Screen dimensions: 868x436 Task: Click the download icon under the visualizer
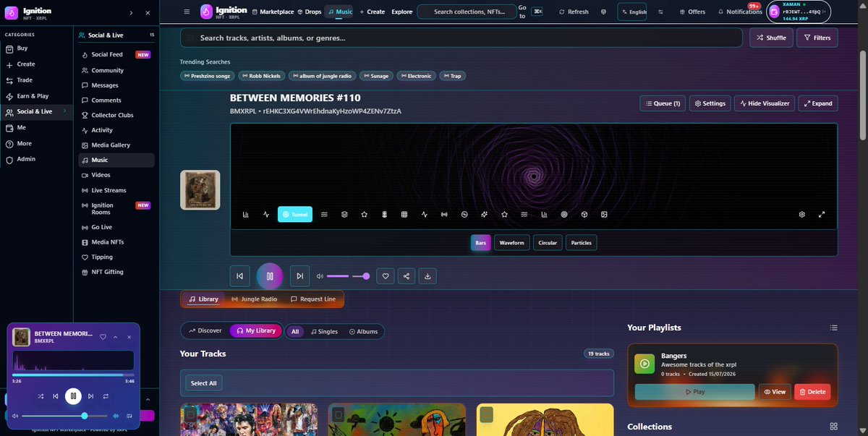[428, 275]
